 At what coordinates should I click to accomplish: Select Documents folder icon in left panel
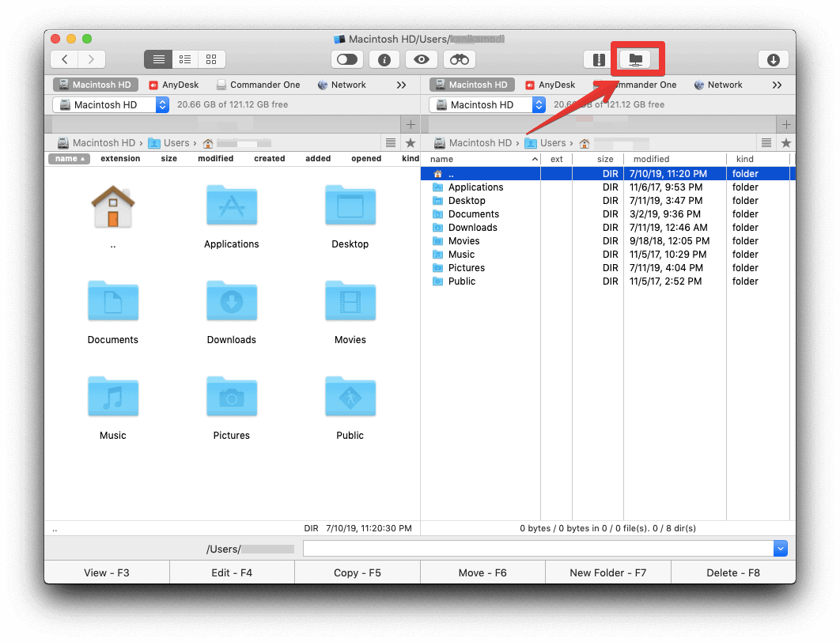pyautogui.click(x=113, y=301)
